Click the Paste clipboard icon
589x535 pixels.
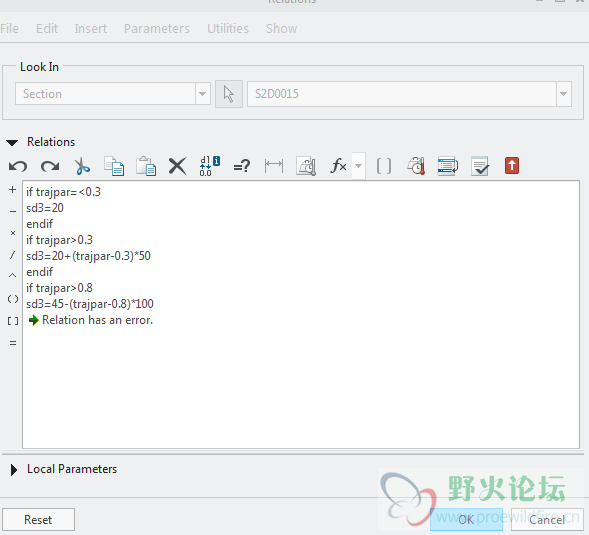pos(146,166)
